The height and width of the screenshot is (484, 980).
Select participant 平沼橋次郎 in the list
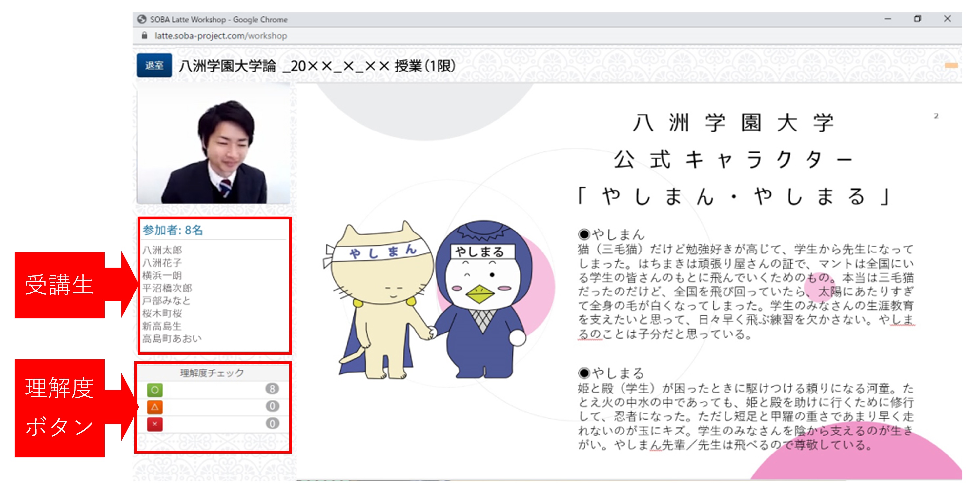coord(167,288)
